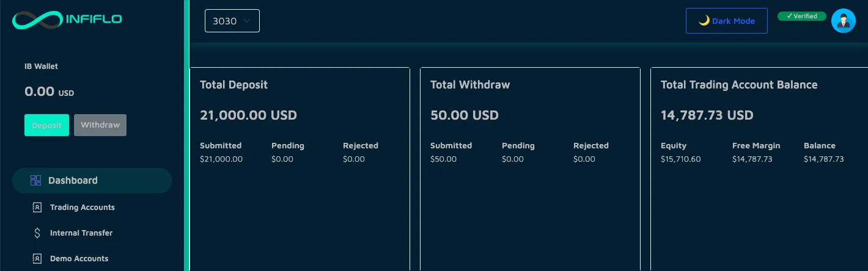Click the green Verified badge
The image size is (868, 271).
click(x=801, y=16)
